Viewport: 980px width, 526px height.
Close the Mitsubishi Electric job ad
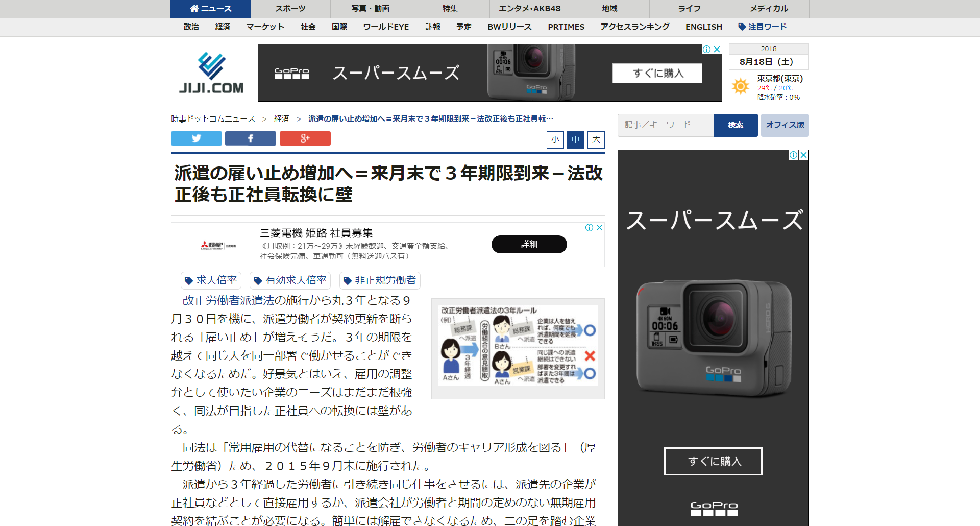point(600,228)
